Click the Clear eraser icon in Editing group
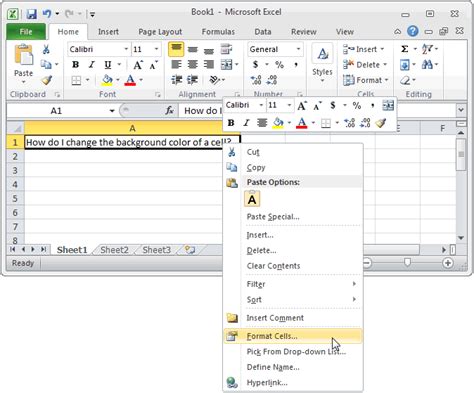 [x=405, y=80]
